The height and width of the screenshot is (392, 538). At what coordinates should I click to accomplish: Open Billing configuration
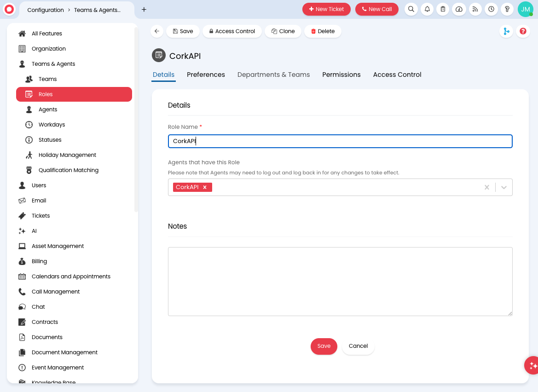pyautogui.click(x=74, y=261)
